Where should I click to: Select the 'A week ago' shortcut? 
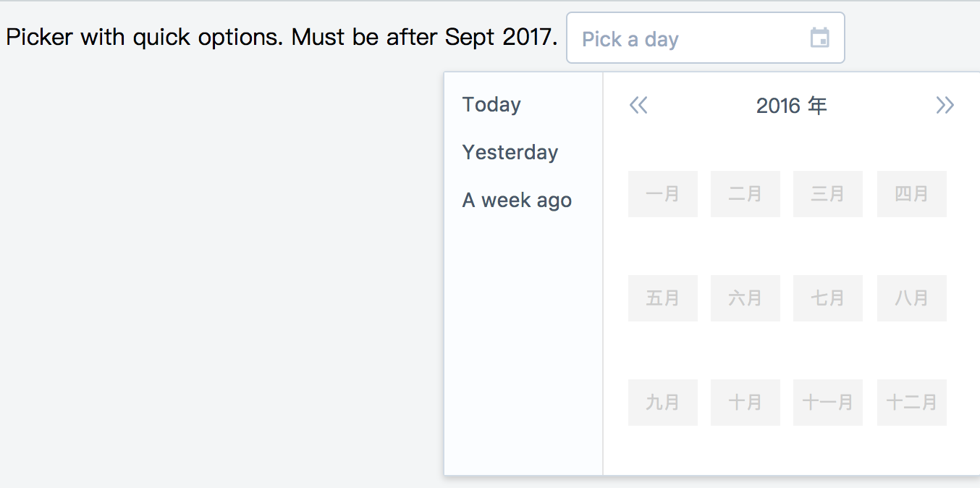pos(516,200)
